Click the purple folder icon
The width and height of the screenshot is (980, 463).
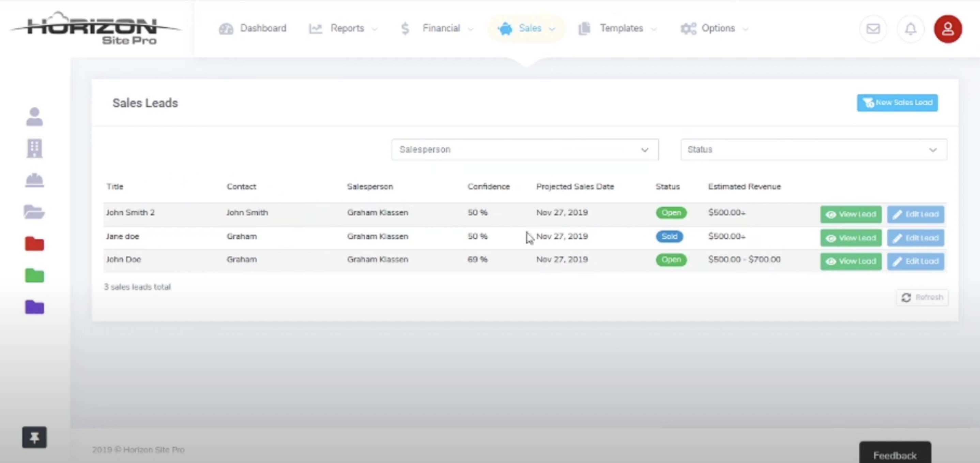point(34,307)
